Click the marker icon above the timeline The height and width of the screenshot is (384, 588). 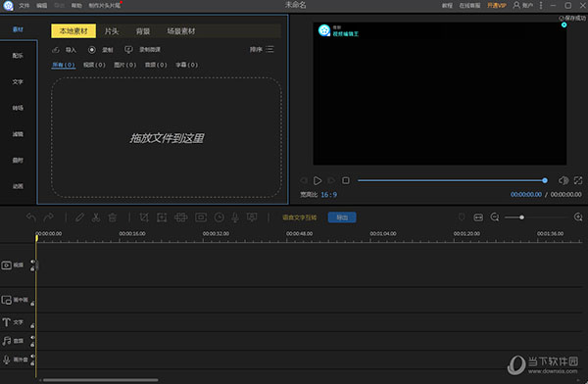(x=462, y=217)
